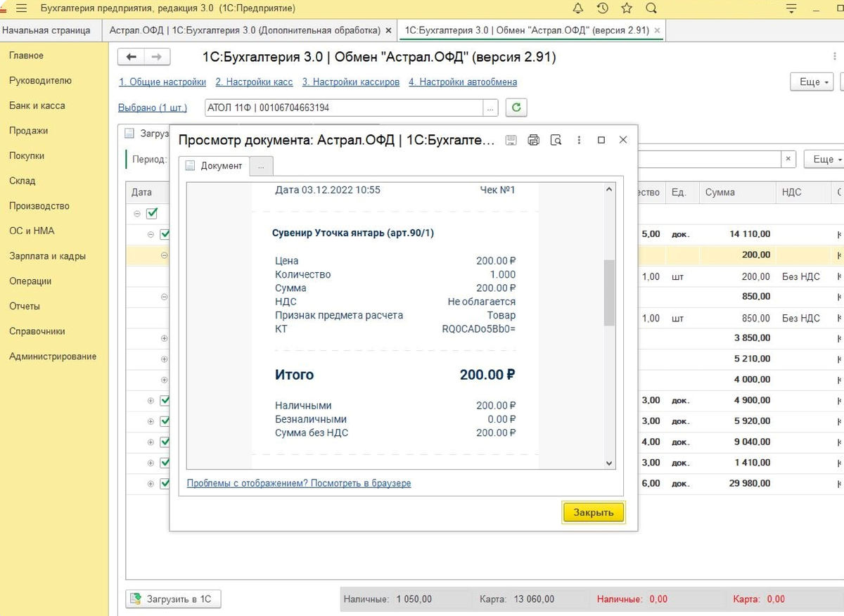Expand the tree node of the 3 850,00 row

click(x=165, y=338)
